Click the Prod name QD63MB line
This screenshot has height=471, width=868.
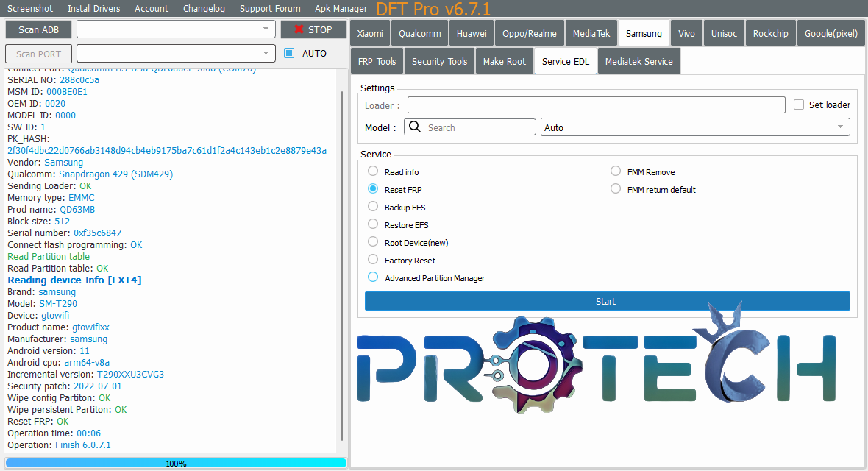coord(51,209)
